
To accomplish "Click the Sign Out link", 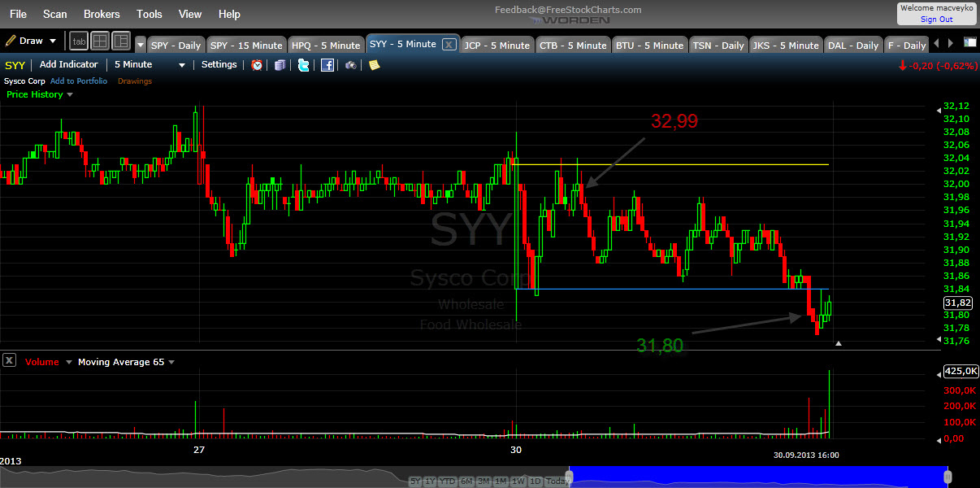I will pos(936,20).
